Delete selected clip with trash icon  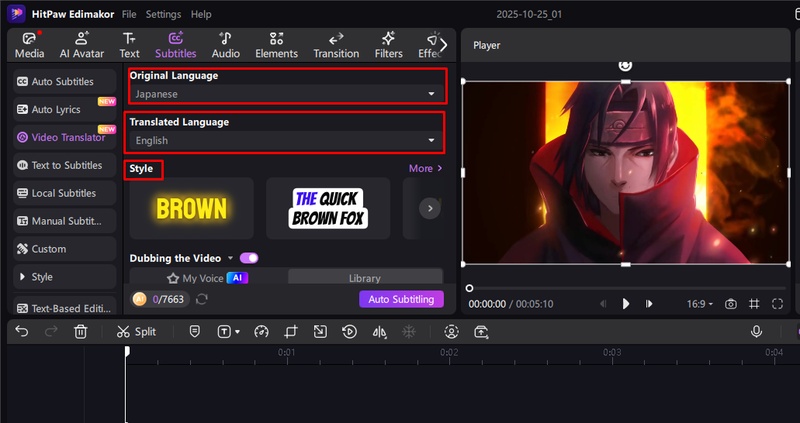click(81, 331)
